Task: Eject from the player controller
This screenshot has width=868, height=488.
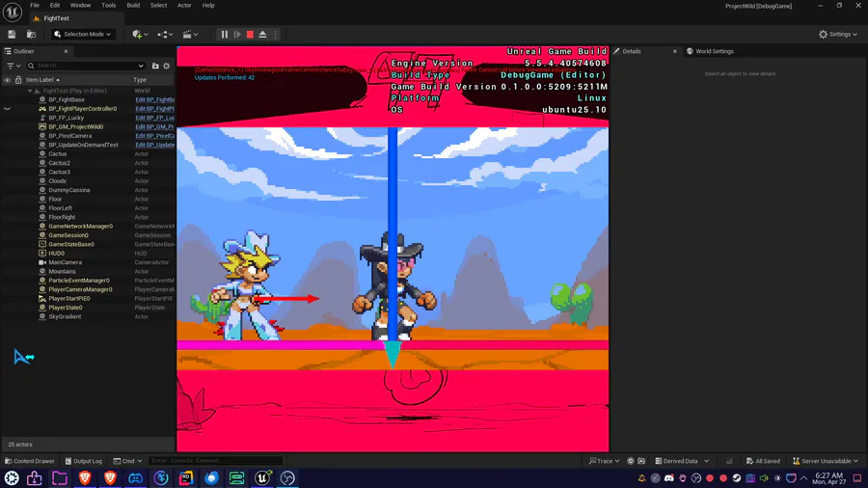Action: pos(263,35)
